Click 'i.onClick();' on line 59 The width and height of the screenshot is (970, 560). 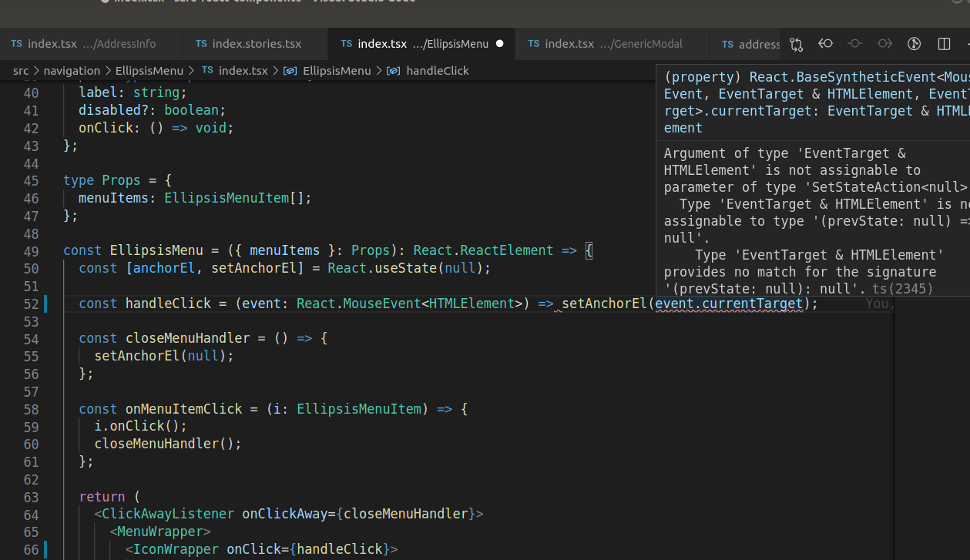[x=141, y=426]
